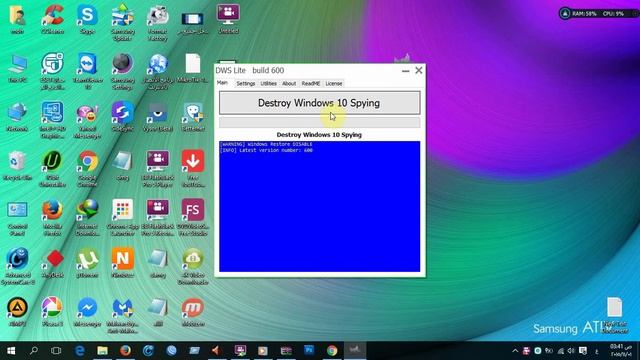Click the progress bar below the Destroy button
Viewport: 640px width, 360px height.
(x=319, y=122)
